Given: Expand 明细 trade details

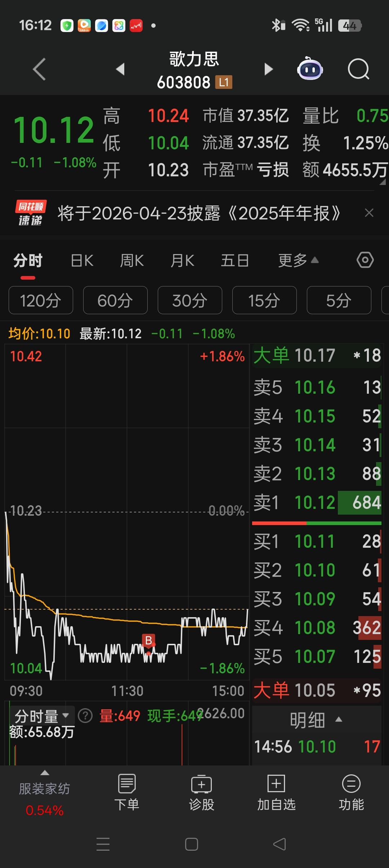Looking at the screenshot, I should (317, 720).
